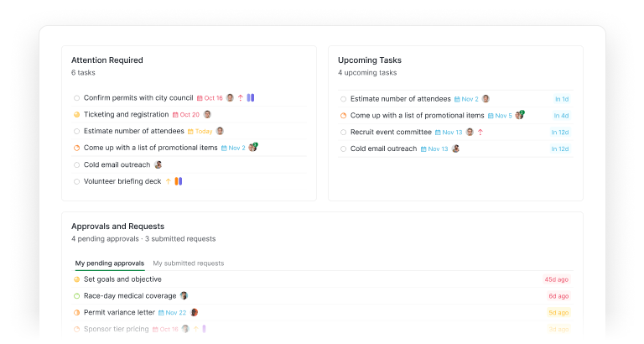
Task: Click Nov 13 date on Recruit event committee
Action: point(449,133)
